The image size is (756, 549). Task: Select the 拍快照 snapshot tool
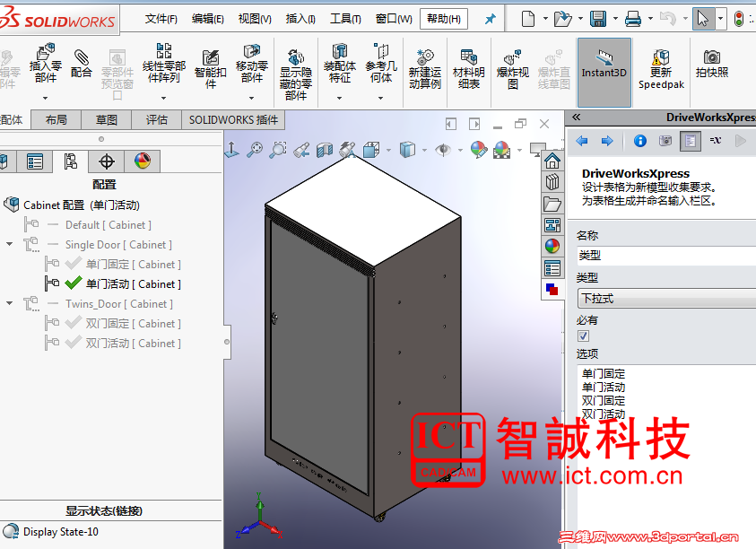[x=713, y=63]
